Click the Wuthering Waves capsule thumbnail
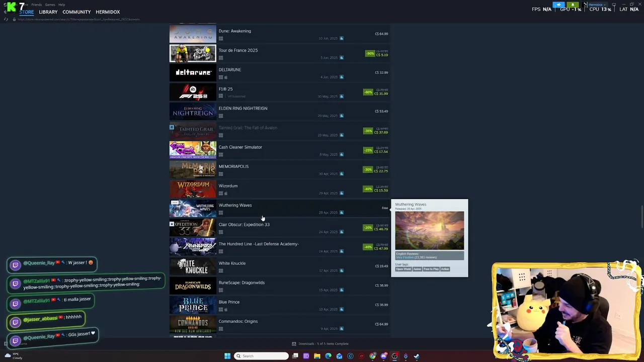644x362 pixels. coord(193,208)
